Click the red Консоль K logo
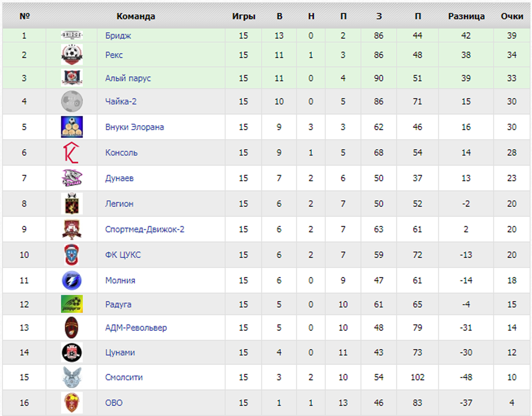The height and width of the screenshot is (416, 532). (71, 152)
